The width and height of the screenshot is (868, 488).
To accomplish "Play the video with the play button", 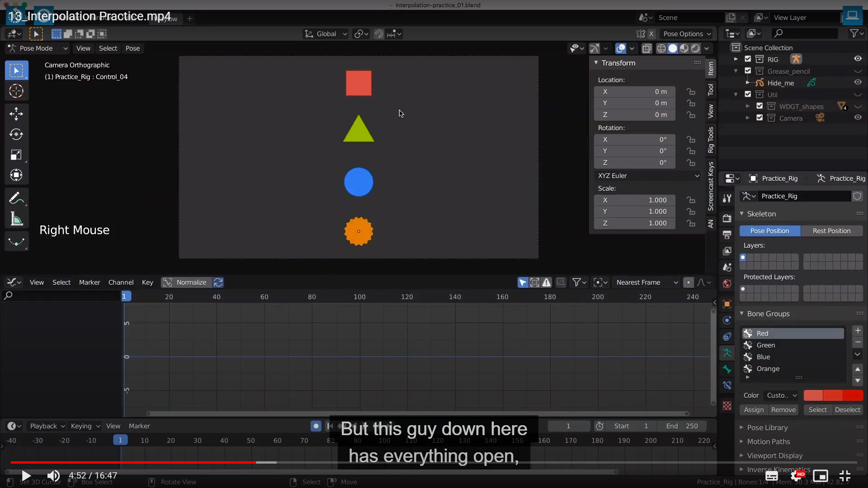I will [26, 475].
